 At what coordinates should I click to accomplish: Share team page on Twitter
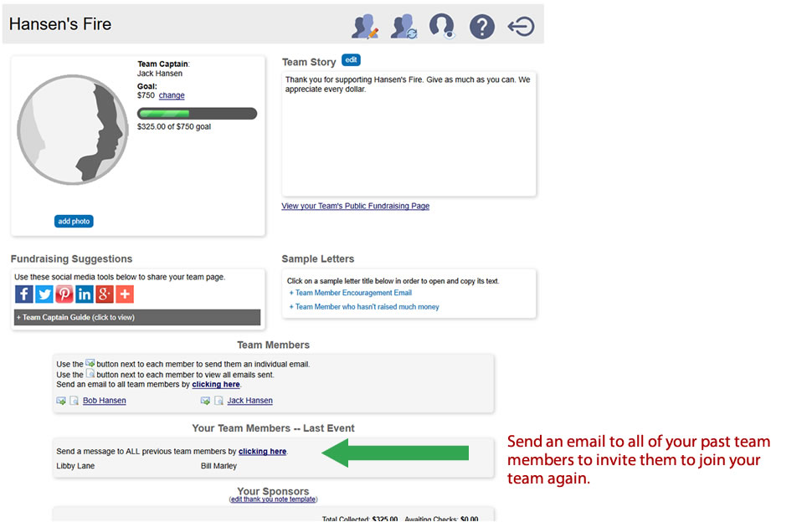[x=44, y=294]
